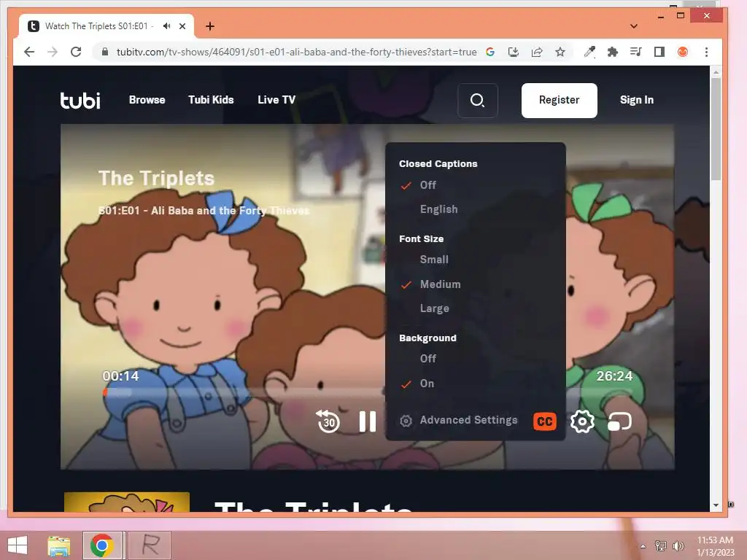Close the Watch The Triplets tab
747x560 pixels.
click(x=182, y=26)
